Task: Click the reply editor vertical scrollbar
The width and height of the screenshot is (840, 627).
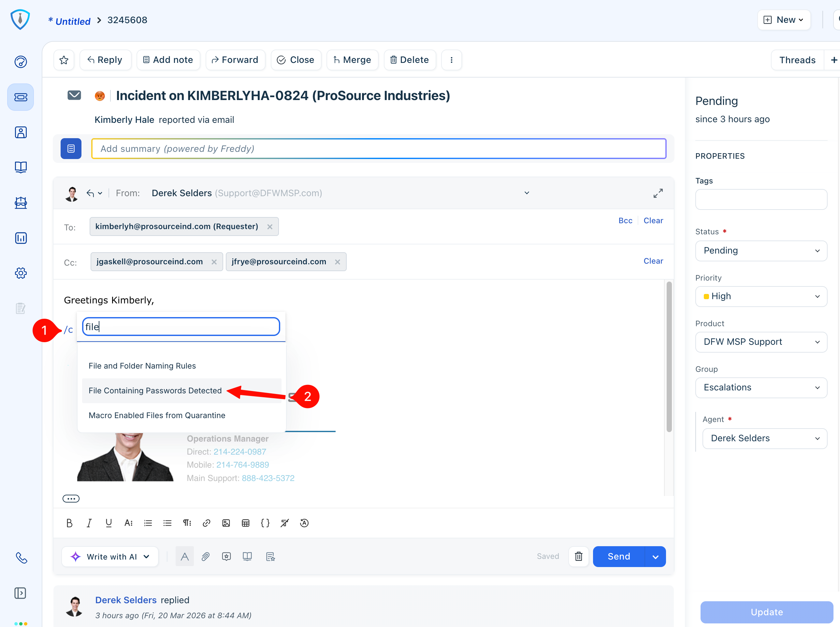Action: pos(669,357)
